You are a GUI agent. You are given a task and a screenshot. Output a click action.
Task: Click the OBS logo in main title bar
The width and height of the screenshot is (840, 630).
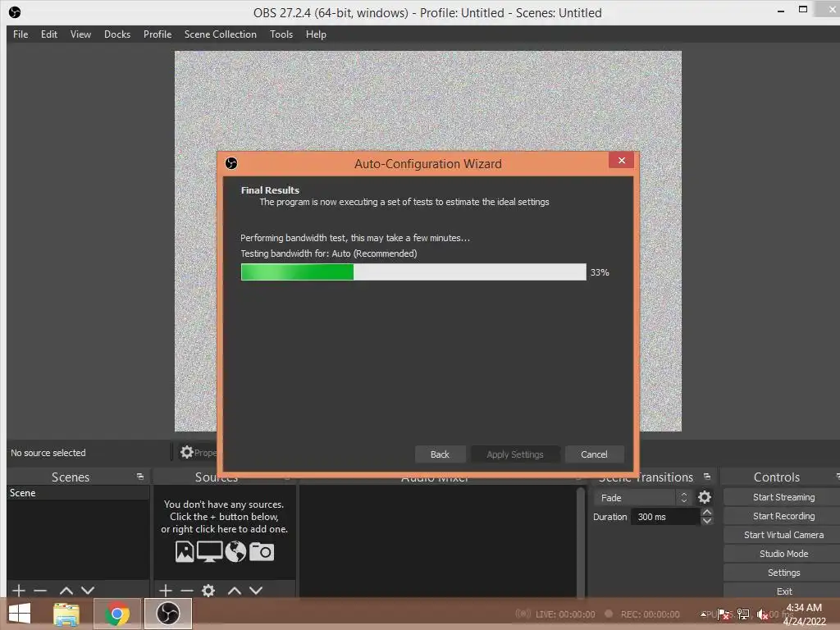coord(15,12)
